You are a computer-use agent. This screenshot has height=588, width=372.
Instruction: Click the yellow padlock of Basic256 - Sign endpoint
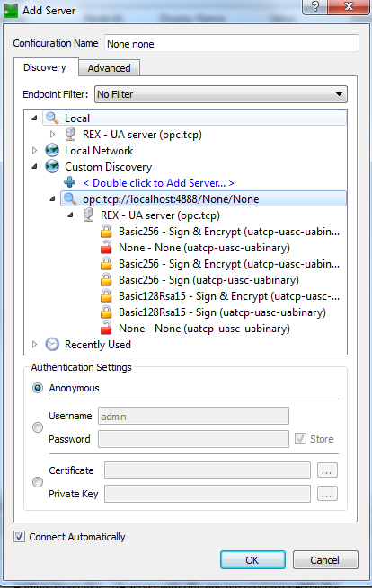pos(106,280)
